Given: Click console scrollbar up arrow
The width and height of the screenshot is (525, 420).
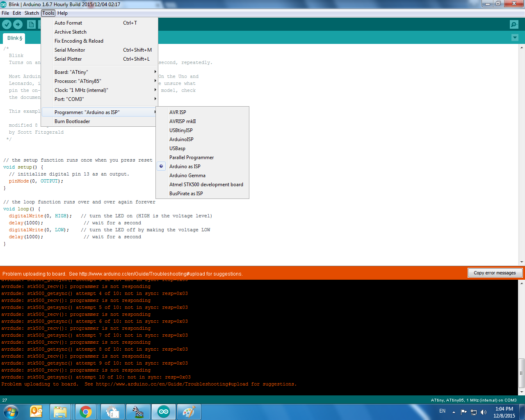Looking at the screenshot, I should 522,283.
